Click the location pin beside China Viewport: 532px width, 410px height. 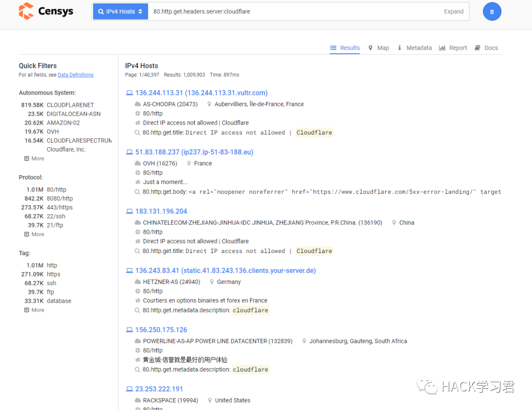click(394, 223)
